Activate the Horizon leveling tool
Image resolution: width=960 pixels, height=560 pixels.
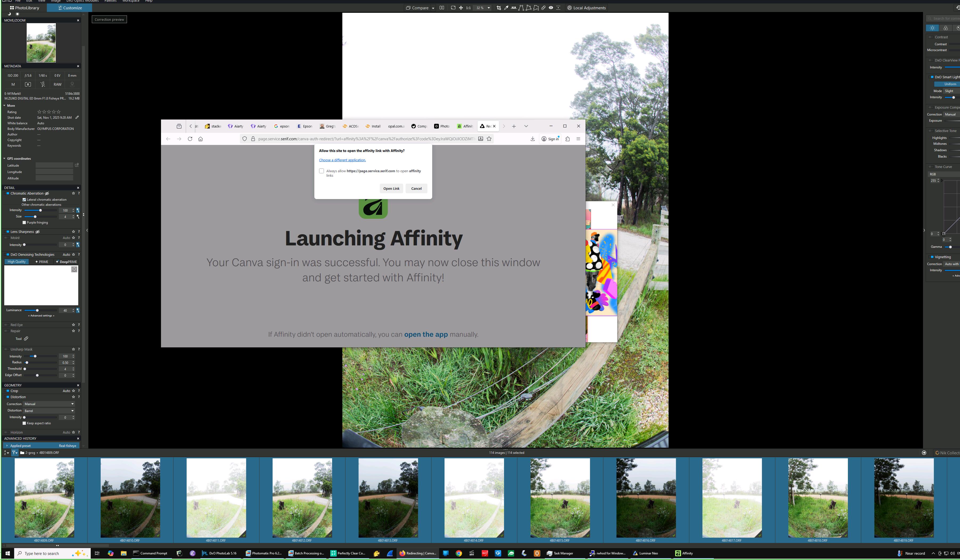(x=514, y=8)
